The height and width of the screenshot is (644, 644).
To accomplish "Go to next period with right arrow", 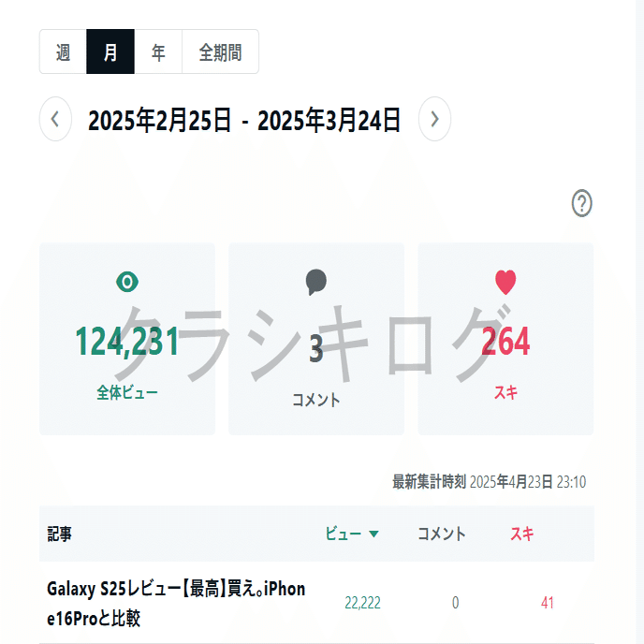I will [x=434, y=120].
